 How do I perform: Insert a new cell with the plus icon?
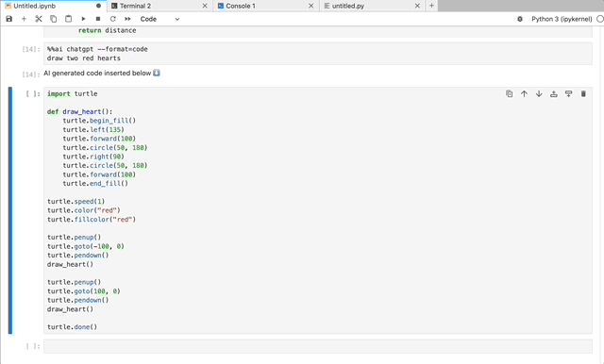(x=24, y=19)
